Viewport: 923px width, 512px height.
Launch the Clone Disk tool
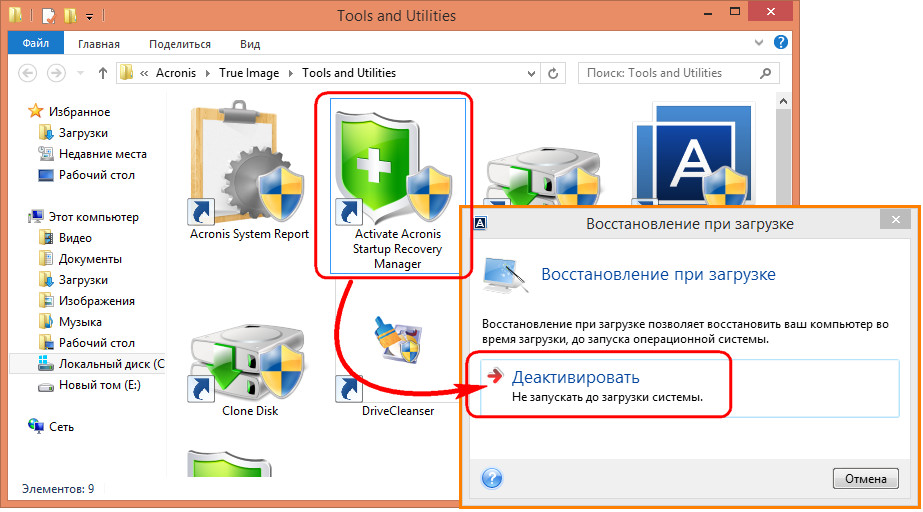(248, 368)
